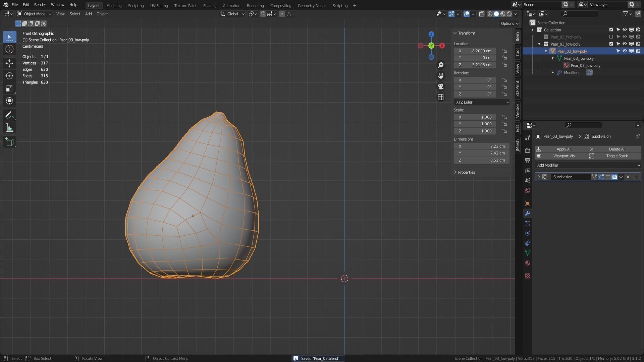Viewport: 644px width, 362px height.
Task: Open Scene properties tab icon
Action: (528, 180)
